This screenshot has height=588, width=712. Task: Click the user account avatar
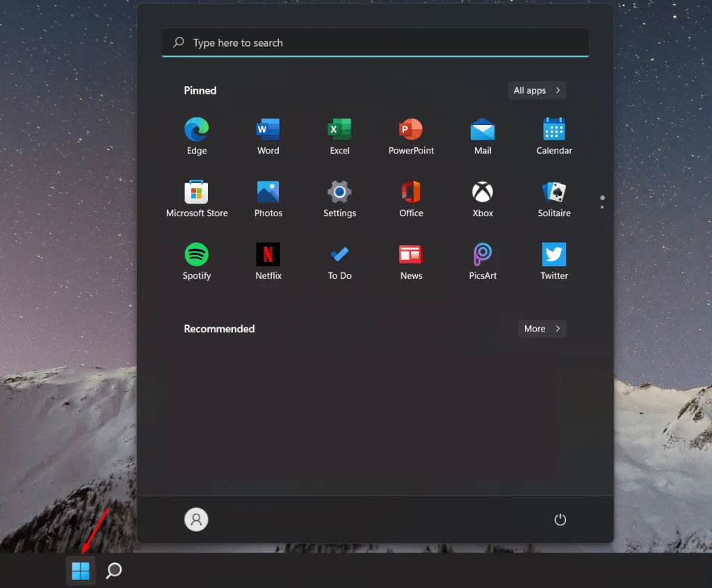click(196, 519)
